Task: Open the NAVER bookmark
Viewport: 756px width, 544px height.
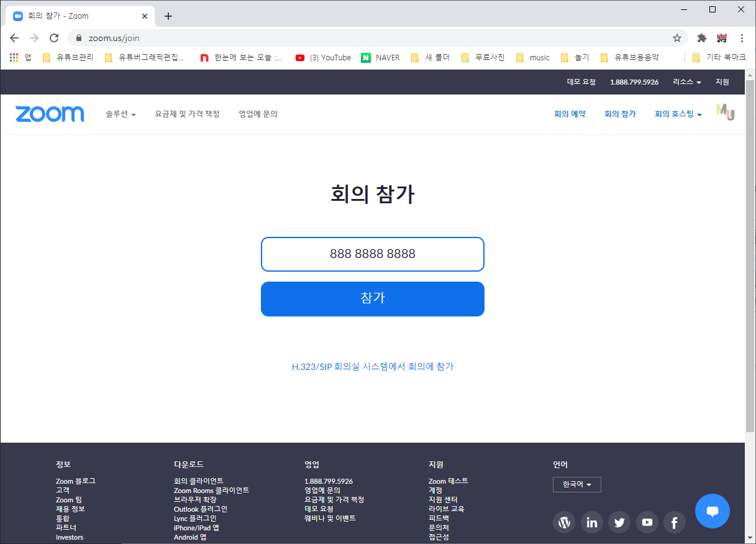Action: [381, 58]
